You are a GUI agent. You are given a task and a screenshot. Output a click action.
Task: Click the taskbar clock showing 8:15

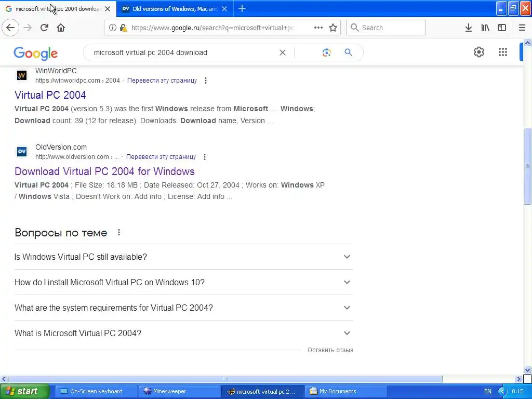point(517,391)
